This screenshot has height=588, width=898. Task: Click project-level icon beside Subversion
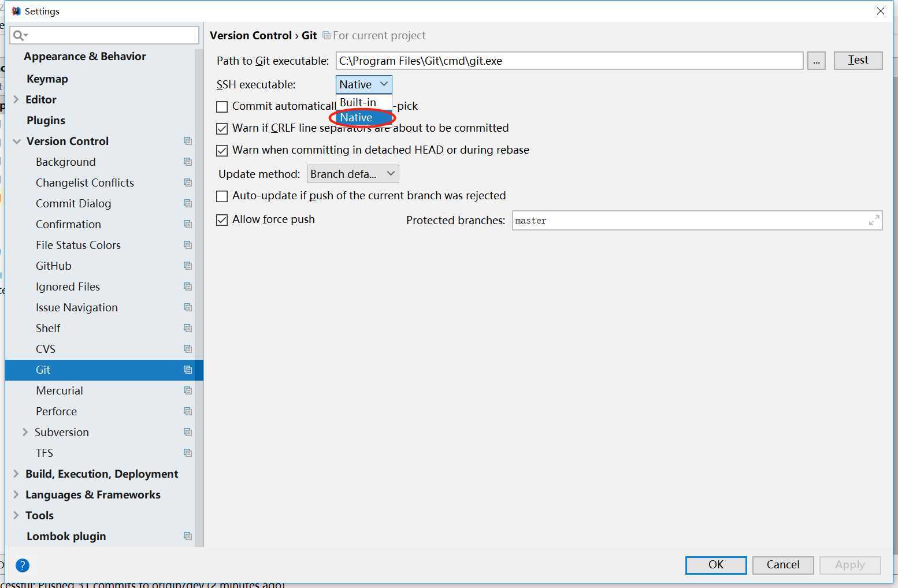188,432
